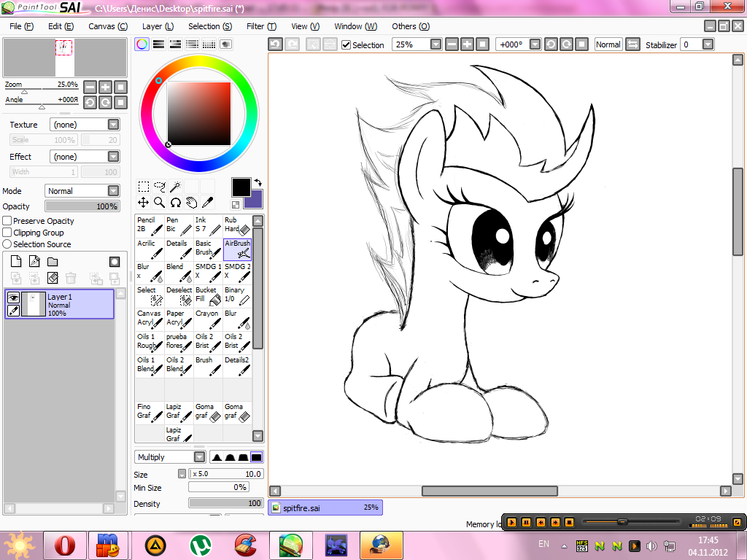
Task: Choose the Pen Bic brush
Action: point(179,226)
